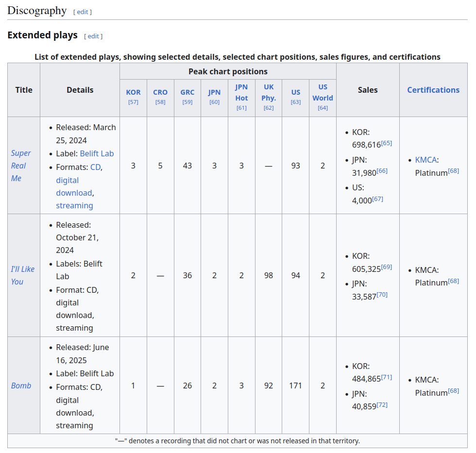
Task: Follow reference [58] under CRO
Action: click(x=160, y=102)
